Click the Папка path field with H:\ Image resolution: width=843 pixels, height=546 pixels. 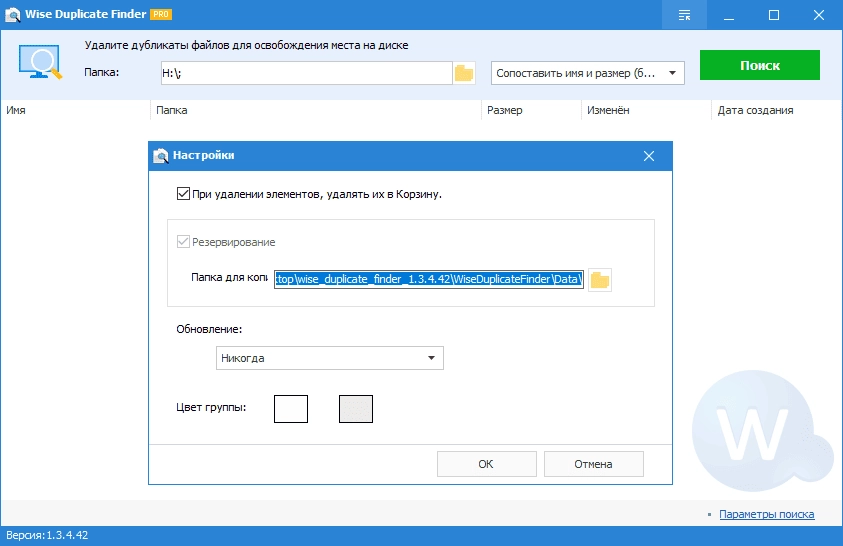[306, 73]
